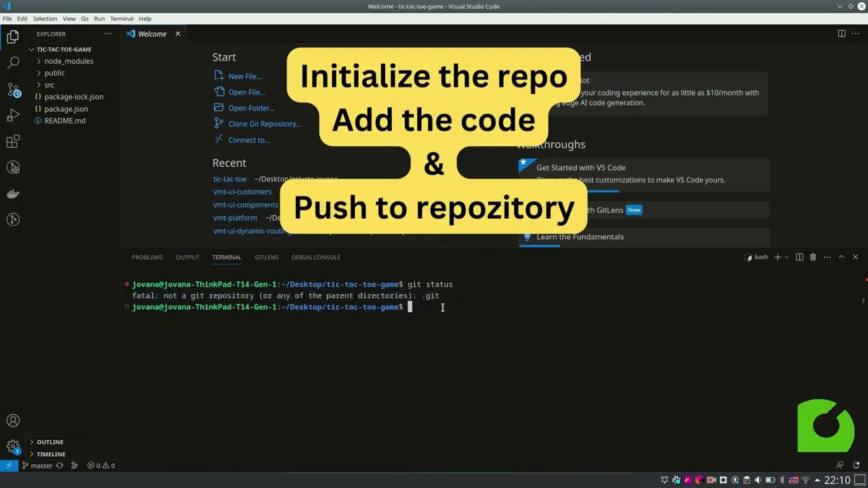Open the Explorer view in activity bar
Screen dimensions: 868x488
(x=13, y=38)
